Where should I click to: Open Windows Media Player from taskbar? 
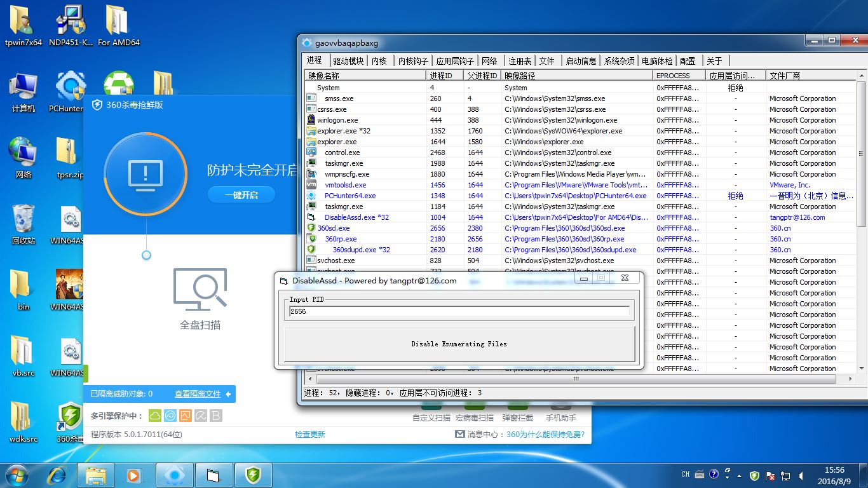134,475
